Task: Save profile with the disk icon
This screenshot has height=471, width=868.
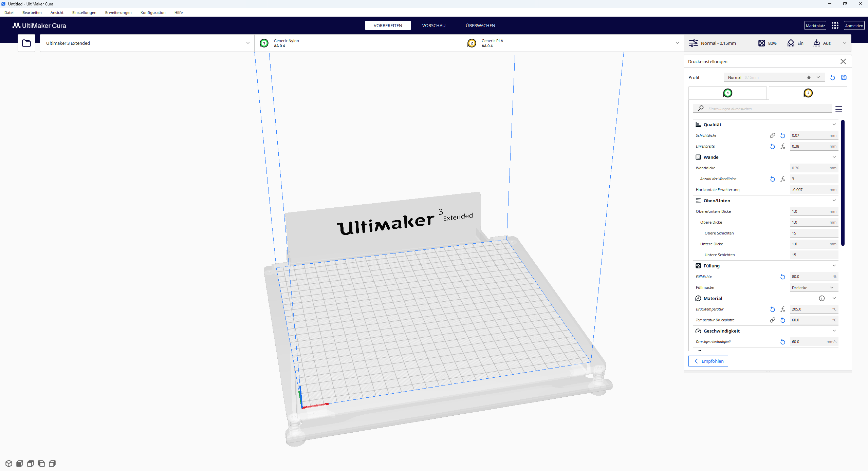Action: [844, 77]
